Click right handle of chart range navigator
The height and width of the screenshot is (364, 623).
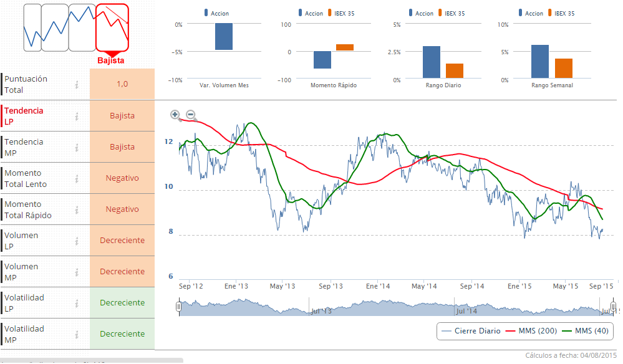tap(613, 307)
